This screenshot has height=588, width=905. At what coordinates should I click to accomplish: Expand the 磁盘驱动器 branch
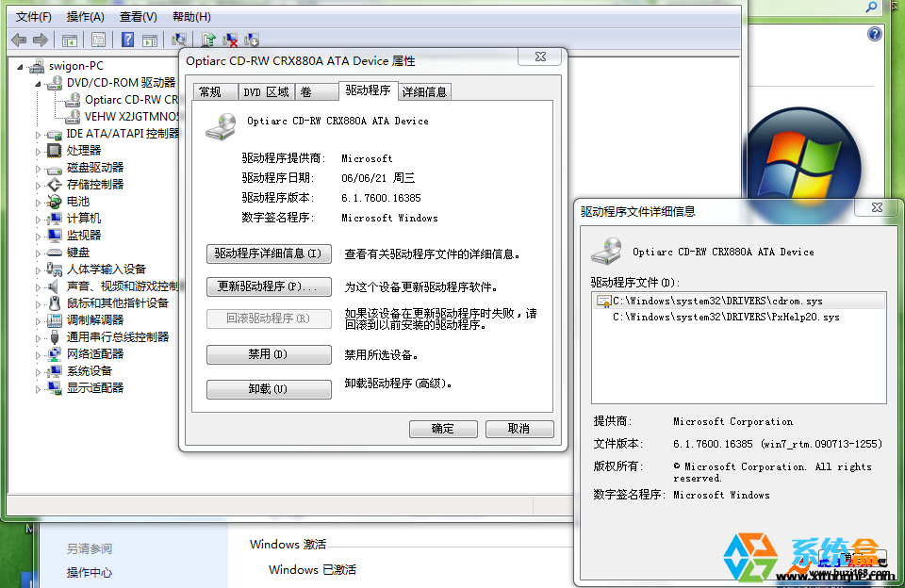pyautogui.click(x=38, y=169)
